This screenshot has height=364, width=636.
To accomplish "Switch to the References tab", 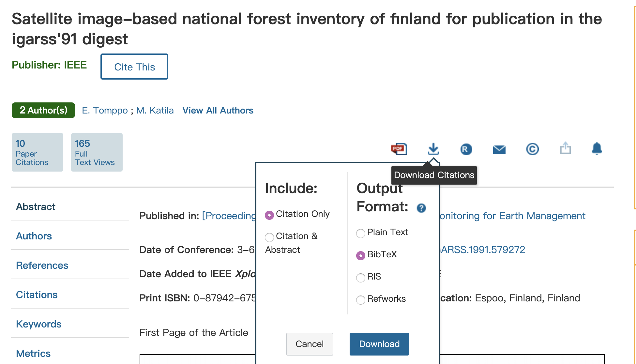I will (x=42, y=265).
